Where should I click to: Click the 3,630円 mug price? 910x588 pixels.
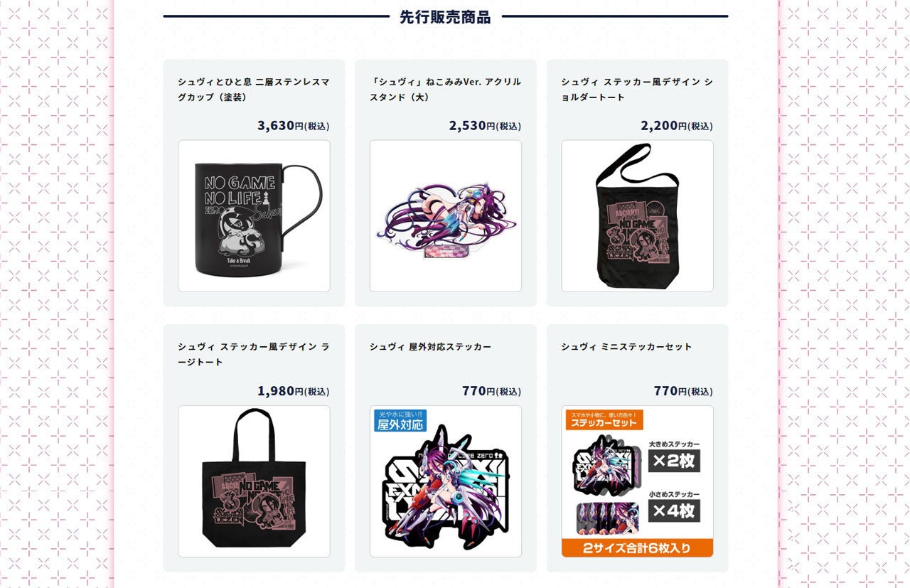pos(294,126)
